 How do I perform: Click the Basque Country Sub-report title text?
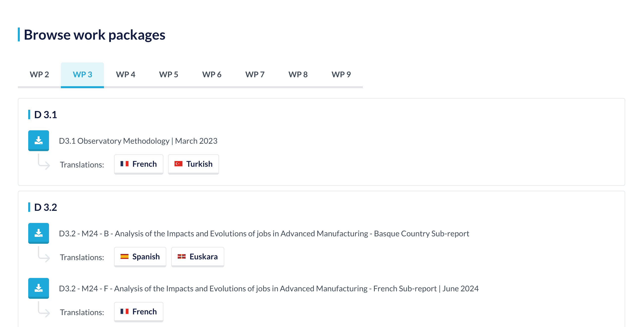point(264,234)
